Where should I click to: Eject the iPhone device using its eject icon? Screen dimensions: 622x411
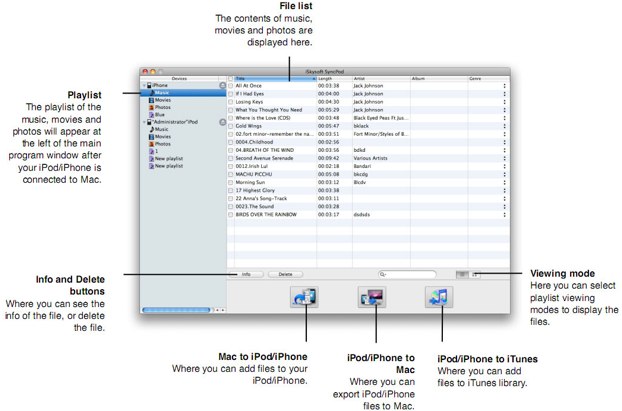(x=223, y=85)
